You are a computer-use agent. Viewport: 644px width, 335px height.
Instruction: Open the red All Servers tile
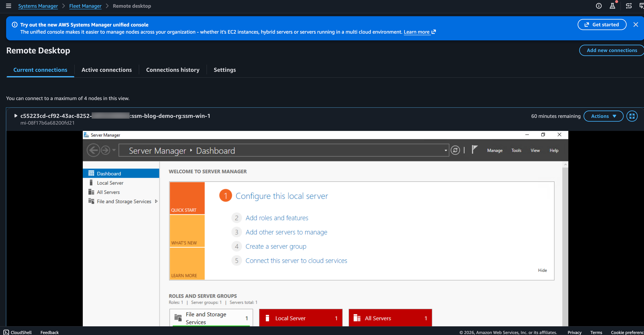pyautogui.click(x=390, y=318)
